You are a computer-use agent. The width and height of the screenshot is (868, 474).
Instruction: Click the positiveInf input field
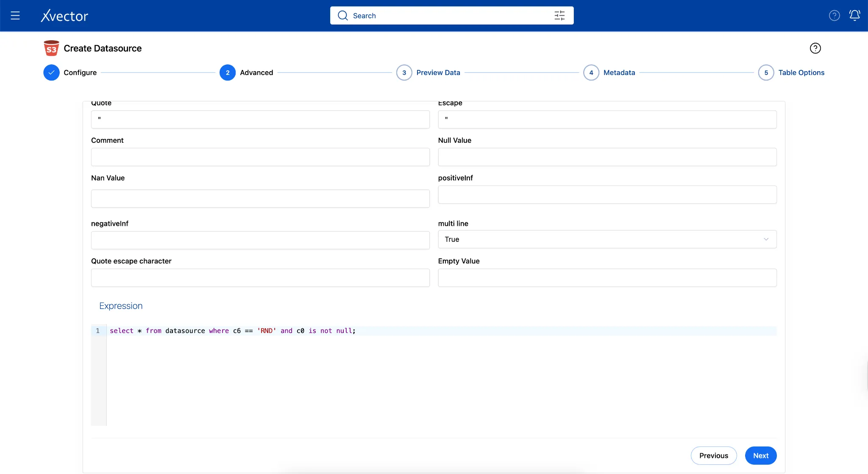coord(607,194)
